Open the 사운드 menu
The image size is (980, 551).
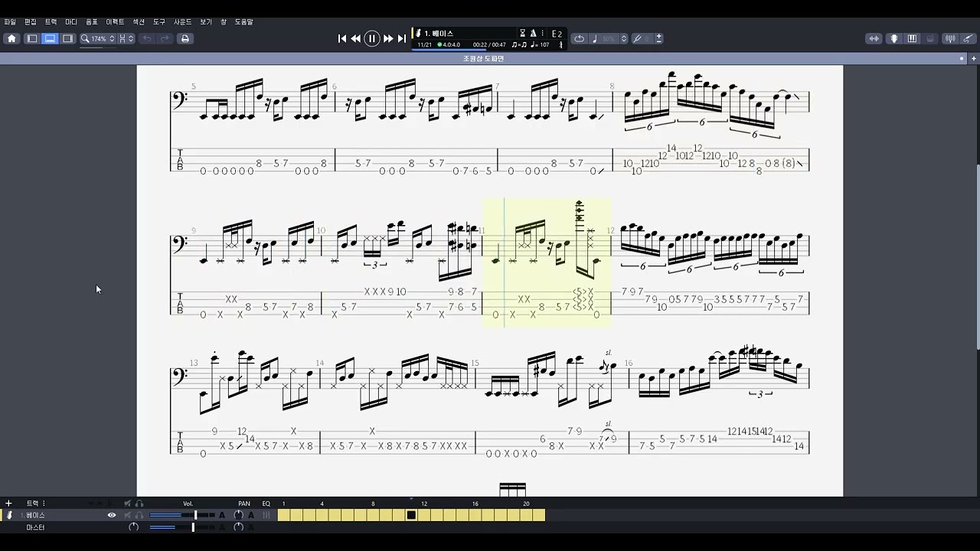tap(183, 22)
